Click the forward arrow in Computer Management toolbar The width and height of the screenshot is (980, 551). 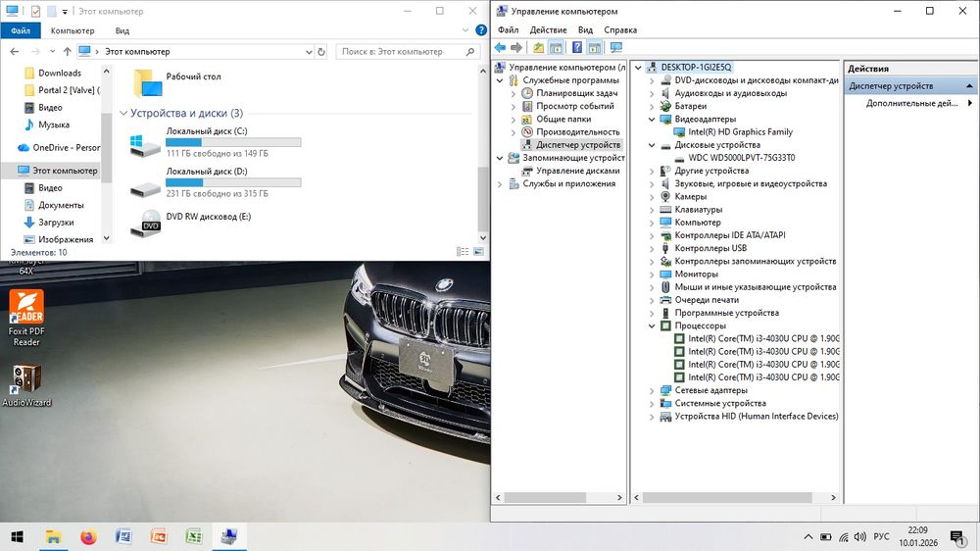[x=516, y=47]
